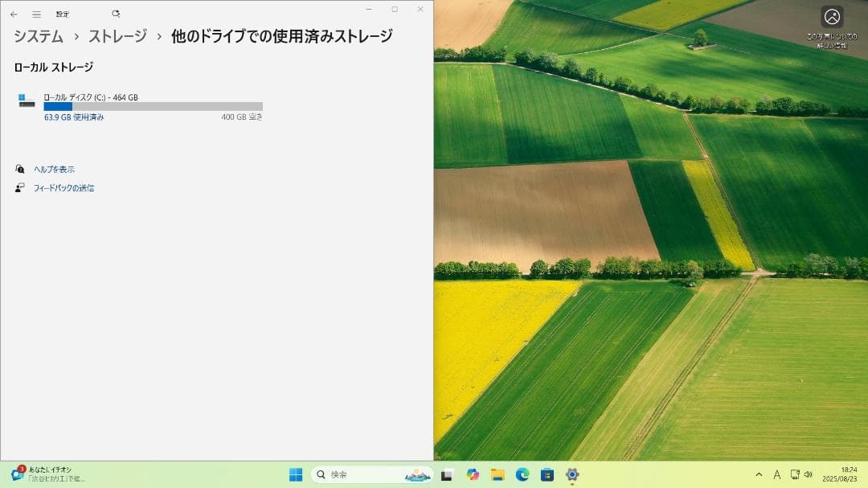The height and width of the screenshot is (488, 868).
Task: Open the Settings title bar search icon
Action: (x=115, y=14)
